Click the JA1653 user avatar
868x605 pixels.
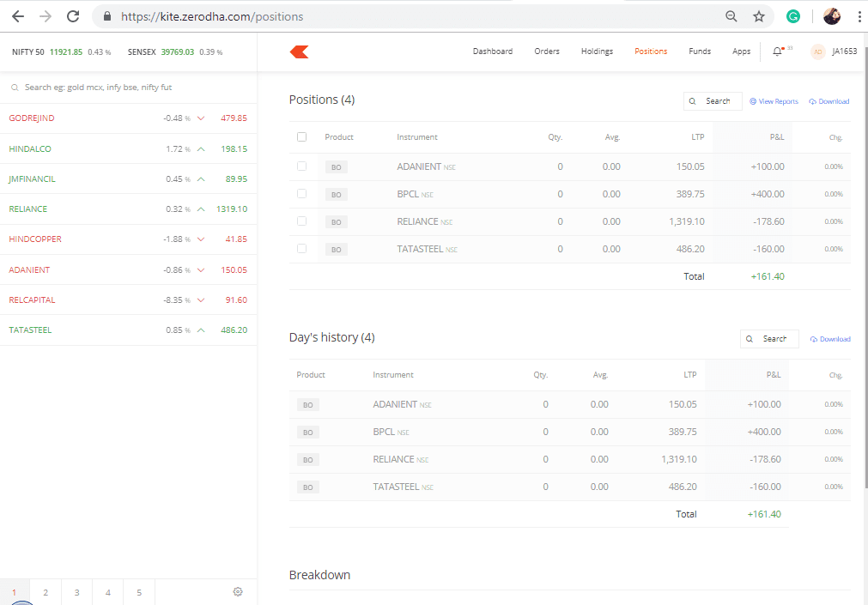click(x=817, y=51)
